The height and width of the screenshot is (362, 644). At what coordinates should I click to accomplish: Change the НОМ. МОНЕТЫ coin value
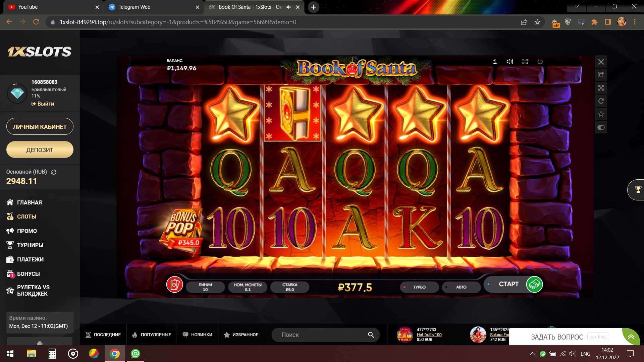click(x=248, y=287)
